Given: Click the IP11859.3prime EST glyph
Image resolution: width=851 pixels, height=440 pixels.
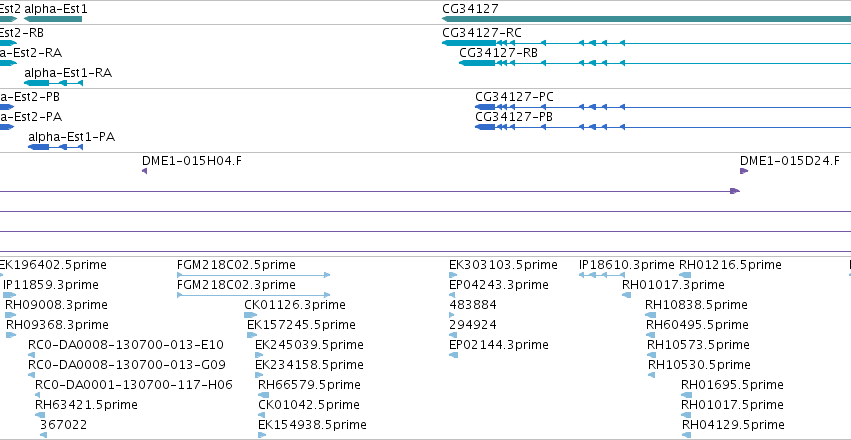Looking at the screenshot, I should (x=10, y=295).
